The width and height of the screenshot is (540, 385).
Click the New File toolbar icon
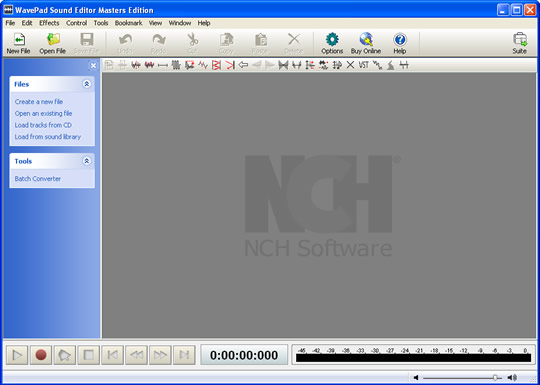pos(19,39)
